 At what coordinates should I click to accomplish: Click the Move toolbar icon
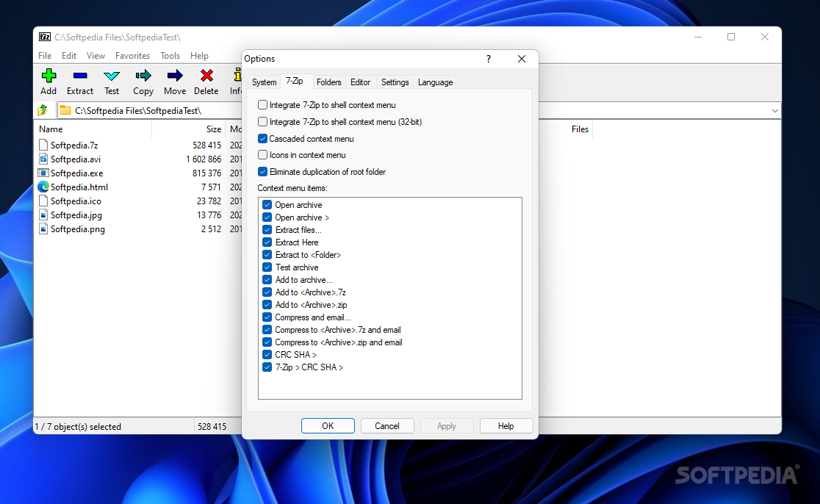pyautogui.click(x=175, y=76)
